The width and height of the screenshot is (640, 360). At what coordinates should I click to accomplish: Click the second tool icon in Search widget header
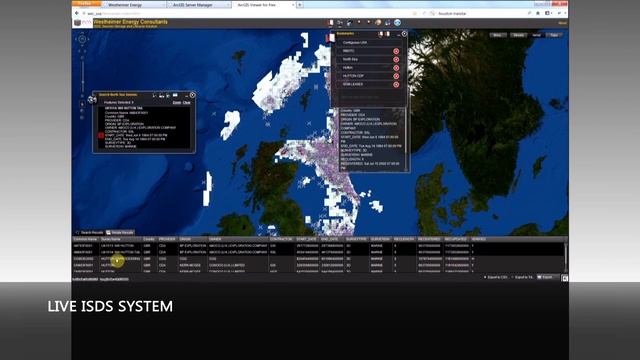[x=161, y=96]
